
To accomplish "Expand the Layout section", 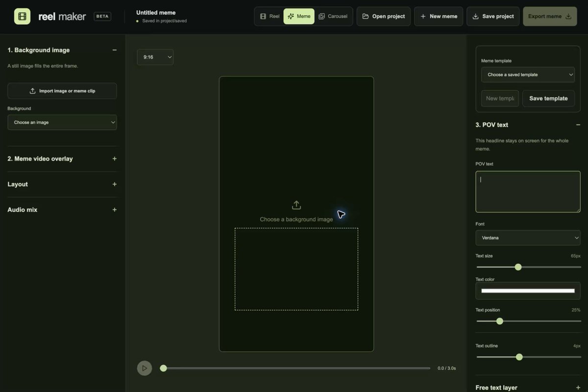I will (x=115, y=184).
